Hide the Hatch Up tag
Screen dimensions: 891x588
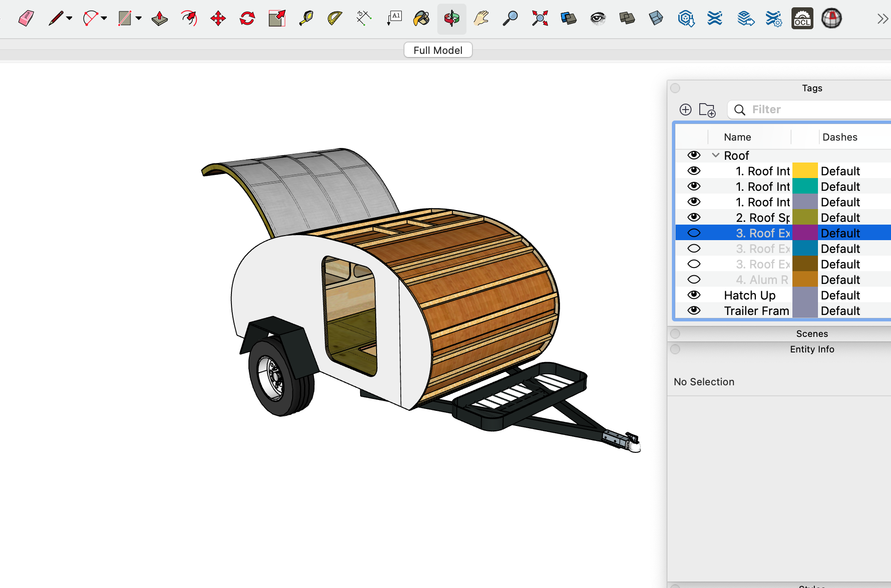coord(694,295)
